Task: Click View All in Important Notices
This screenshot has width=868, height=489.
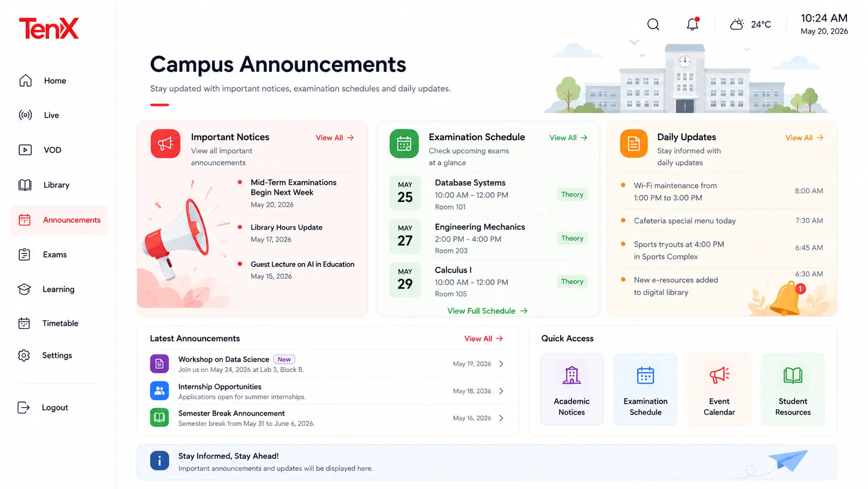Action: coord(335,138)
